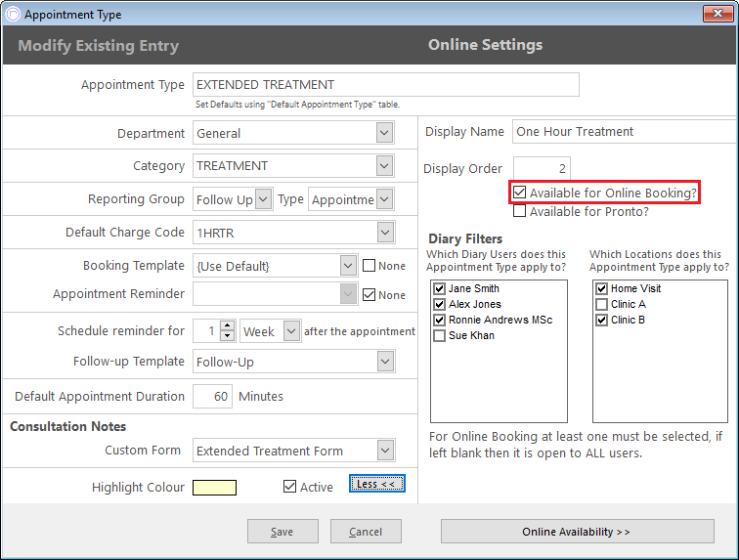Edit the Display Order field
This screenshot has width=739, height=560.
(x=542, y=168)
